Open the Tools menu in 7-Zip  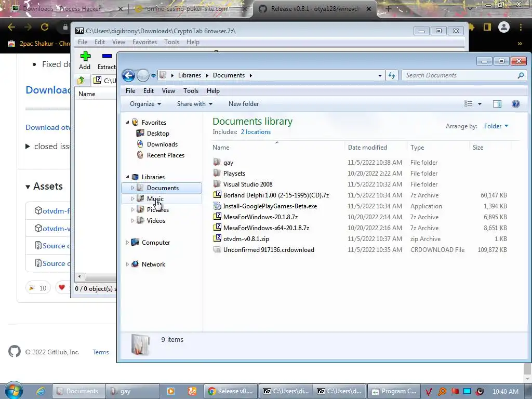(x=171, y=42)
